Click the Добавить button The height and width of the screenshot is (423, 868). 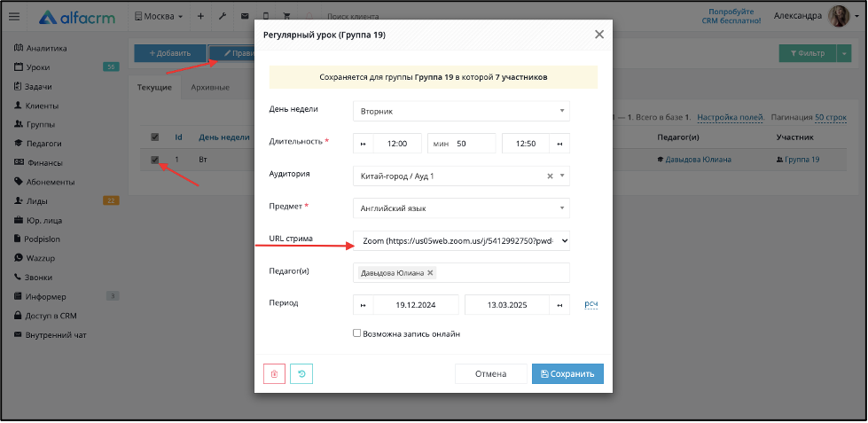pos(170,54)
